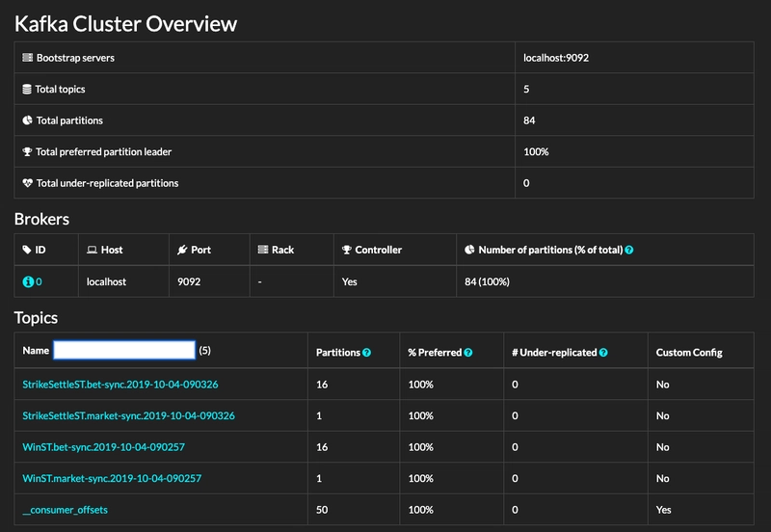Click the plug icon in Port column header
The height and width of the screenshot is (532, 771).
(182, 250)
